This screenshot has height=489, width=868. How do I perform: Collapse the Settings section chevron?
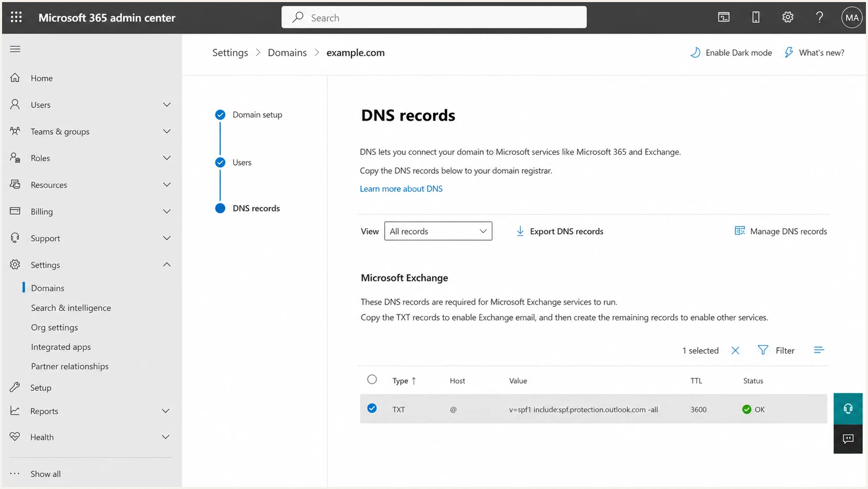coord(167,265)
